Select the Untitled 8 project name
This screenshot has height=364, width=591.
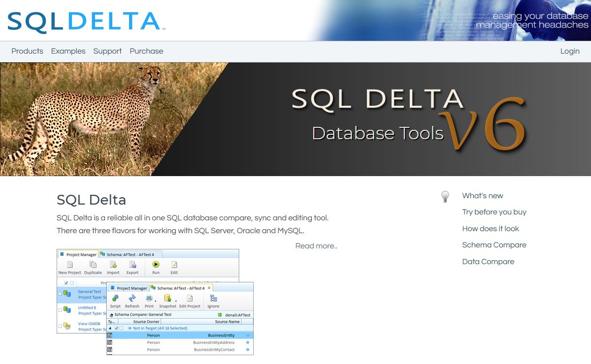[x=87, y=307]
